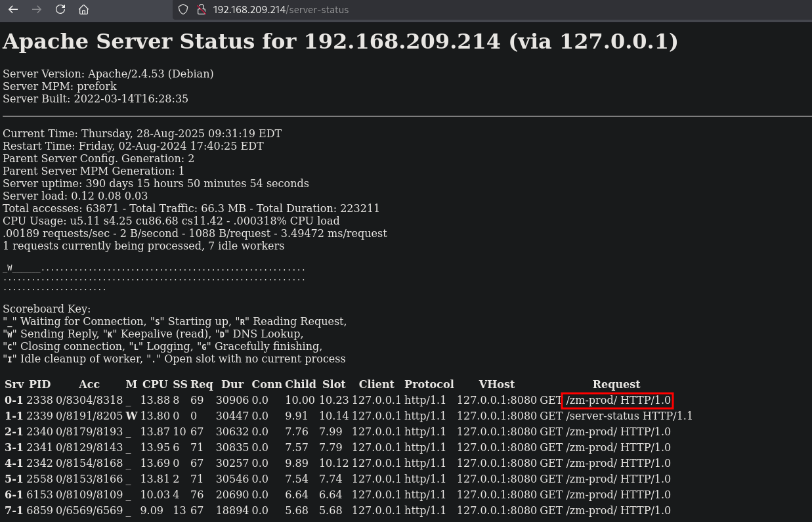The image size is (812, 522).
Task: Click the PID column header
Action: point(39,384)
